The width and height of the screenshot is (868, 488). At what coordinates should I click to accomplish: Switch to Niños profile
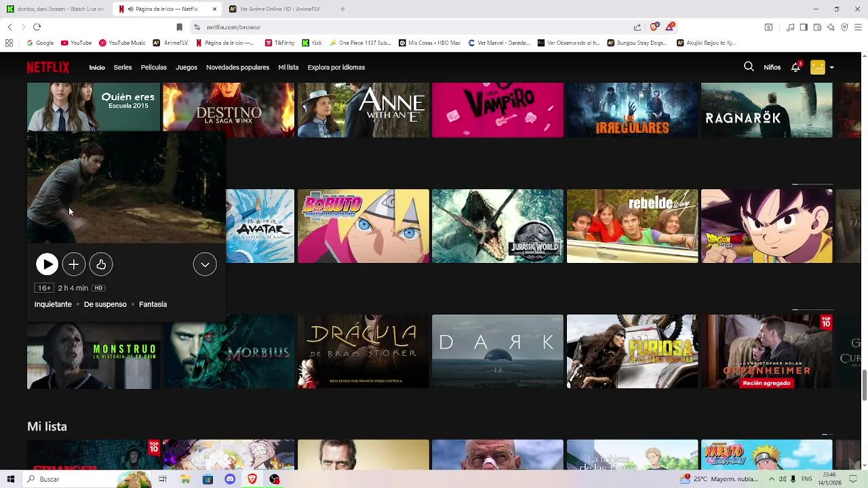(772, 67)
